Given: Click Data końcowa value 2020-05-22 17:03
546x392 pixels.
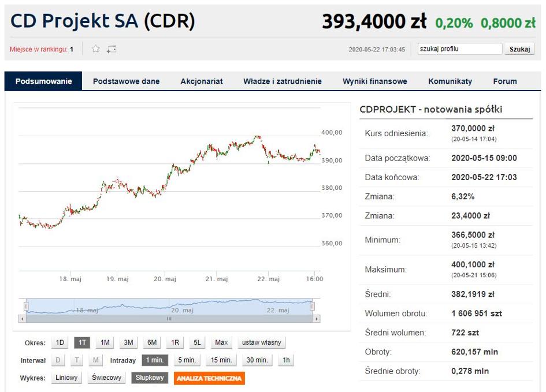Looking at the screenshot, I should click(x=484, y=177).
